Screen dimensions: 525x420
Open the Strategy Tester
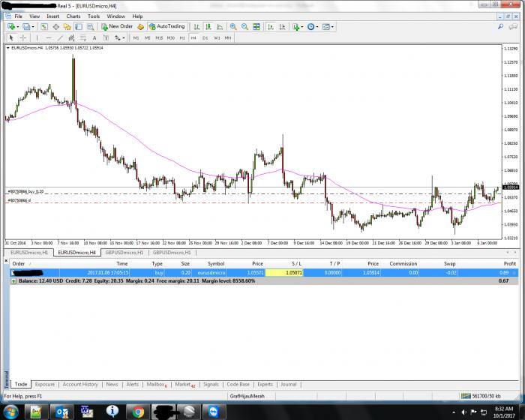click(91, 26)
